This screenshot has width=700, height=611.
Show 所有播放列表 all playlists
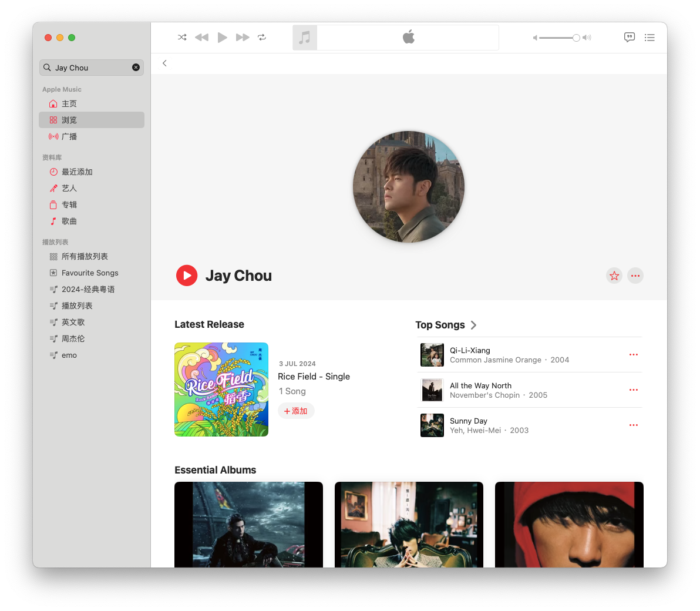tap(92, 256)
